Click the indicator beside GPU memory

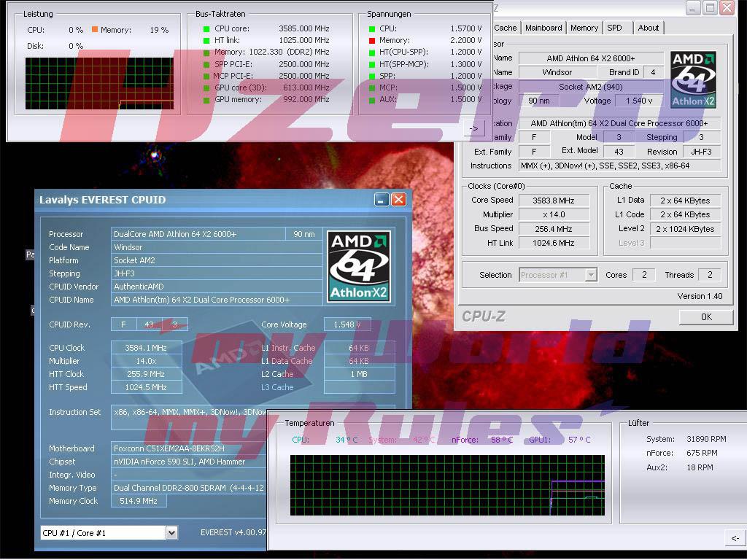coord(206,100)
